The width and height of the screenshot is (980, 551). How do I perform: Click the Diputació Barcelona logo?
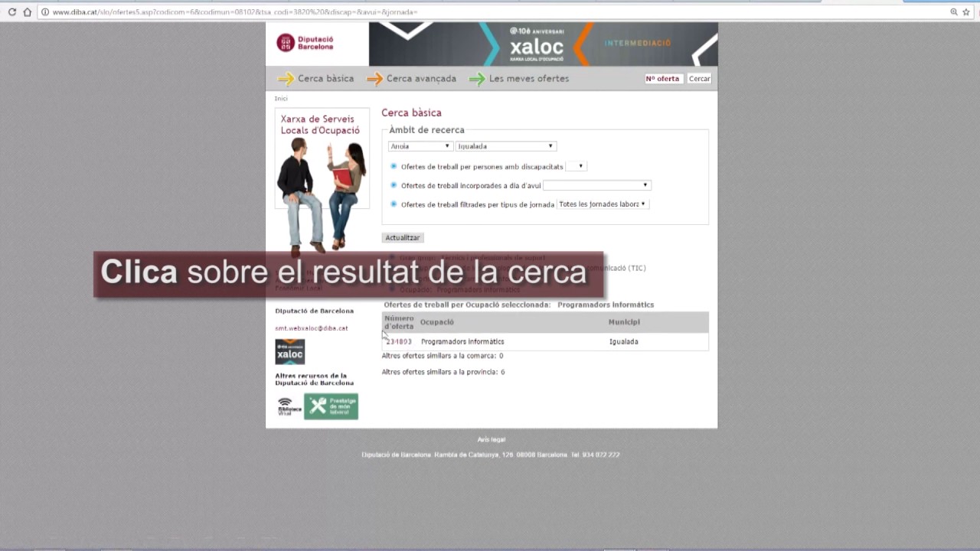point(305,43)
